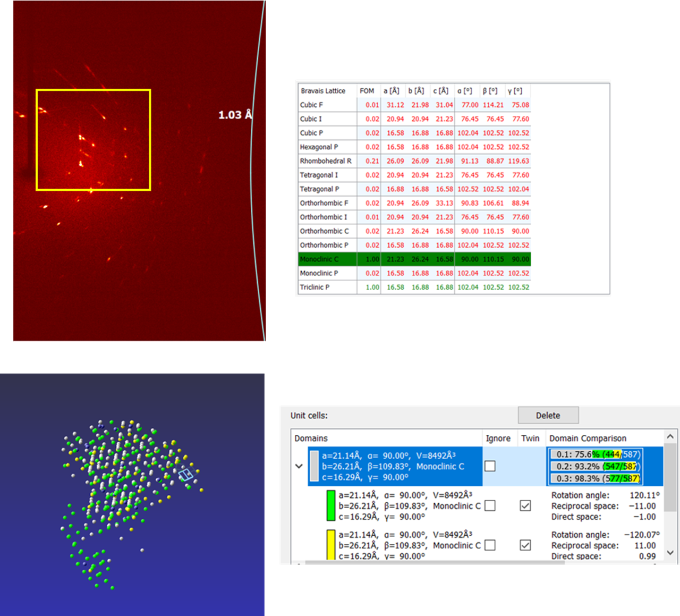This screenshot has width=680, height=616.
Task: Select the 0.1: 75.6% domain comparison bar
Action: (x=595, y=454)
